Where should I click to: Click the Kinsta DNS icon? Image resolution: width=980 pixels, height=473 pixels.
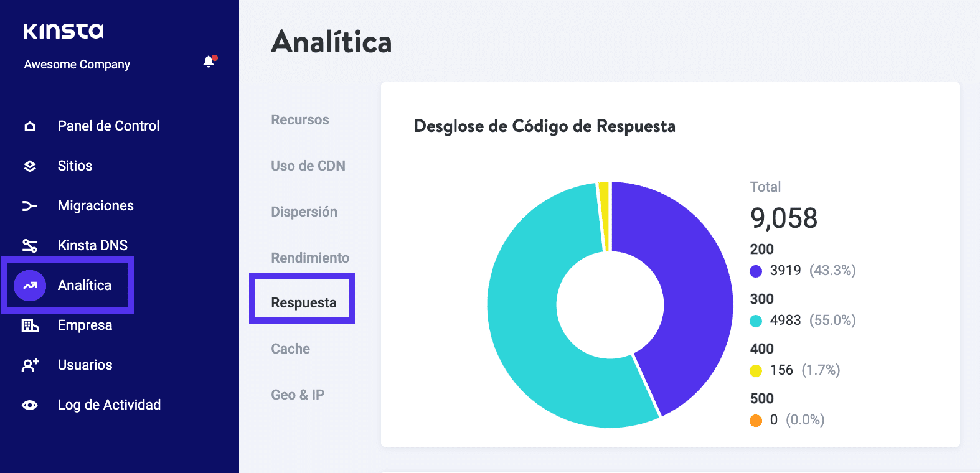click(x=30, y=246)
